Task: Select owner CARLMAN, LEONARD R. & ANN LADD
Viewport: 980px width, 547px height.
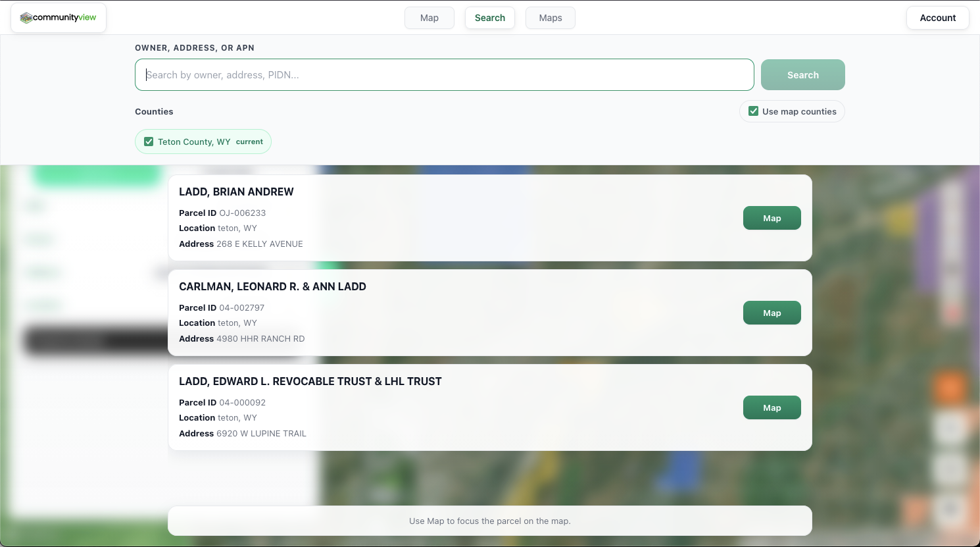Action: tap(272, 286)
